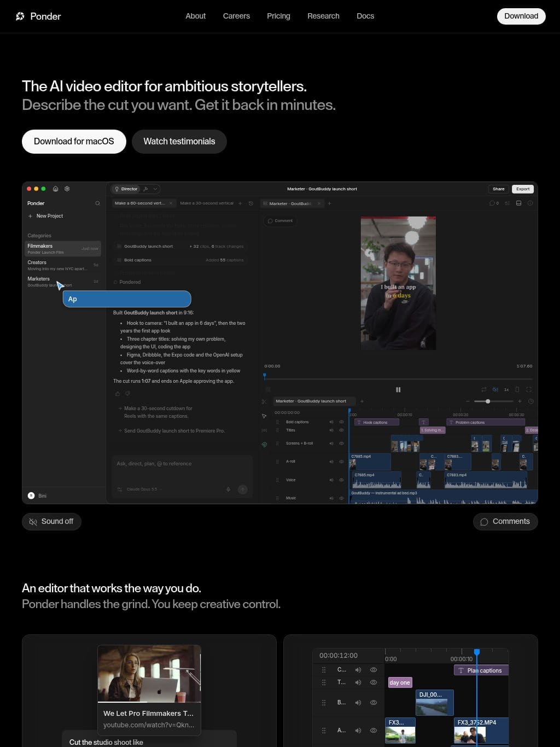The image size is (560, 747).
Task: Open the Filmmakers category in sidebar
Action: click(x=63, y=249)
